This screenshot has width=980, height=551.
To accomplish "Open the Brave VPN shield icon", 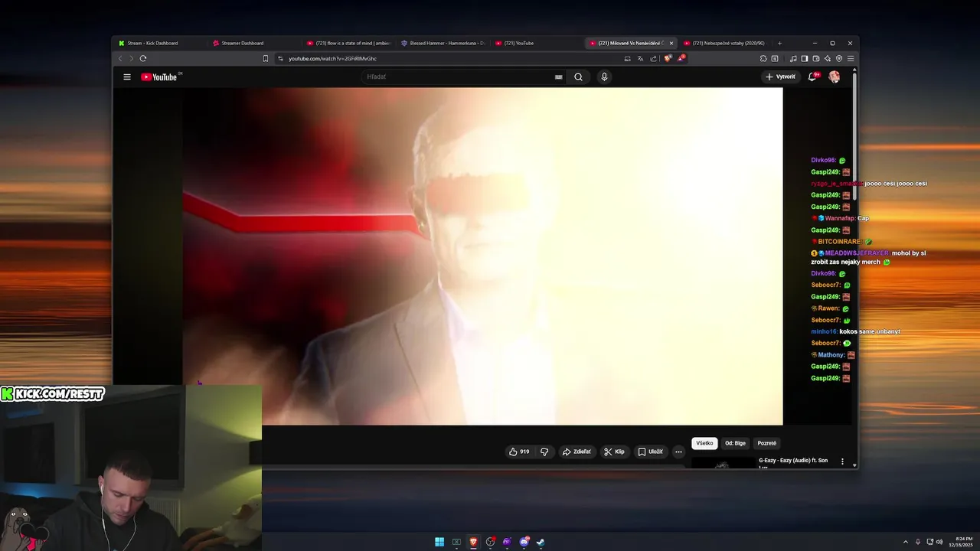I will [839, 58].
